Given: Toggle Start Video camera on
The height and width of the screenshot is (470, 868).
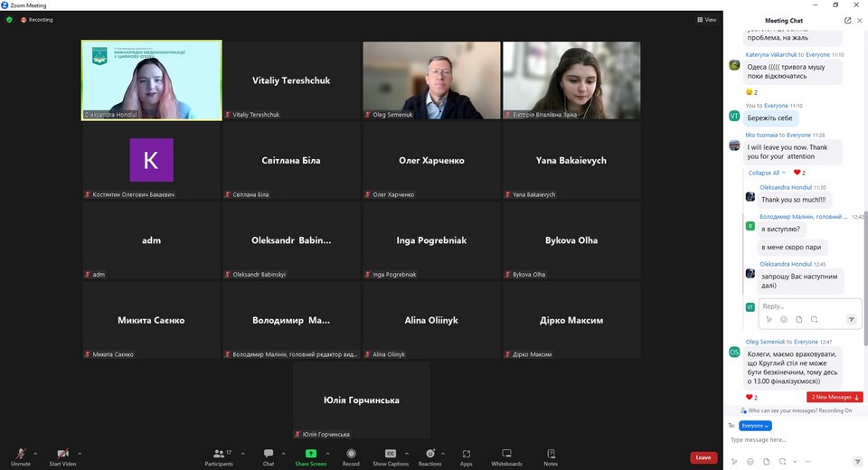Looking at the screenshot, I should click(62, 455).
